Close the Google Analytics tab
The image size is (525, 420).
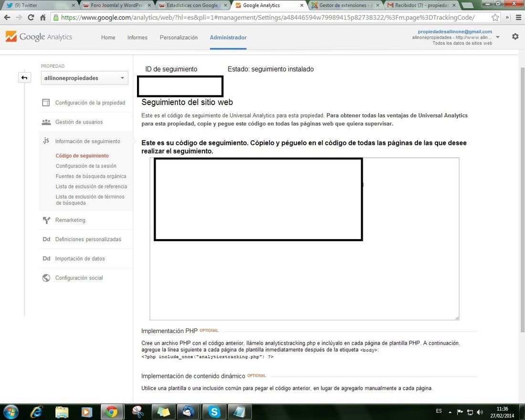[302, 5]
